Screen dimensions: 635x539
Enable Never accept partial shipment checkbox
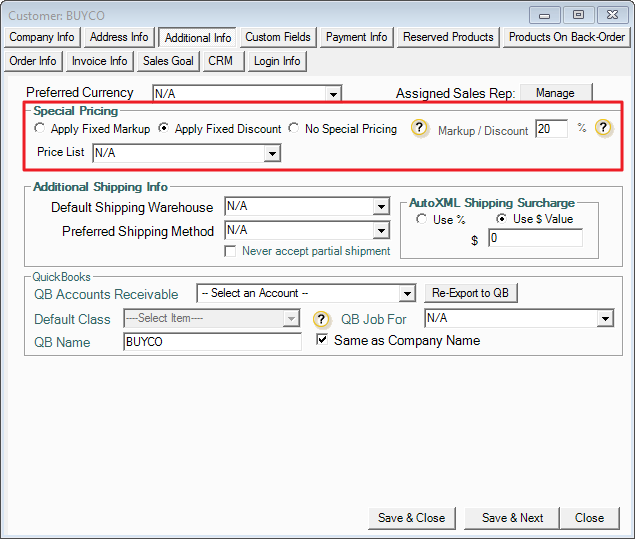coord(231,251)
